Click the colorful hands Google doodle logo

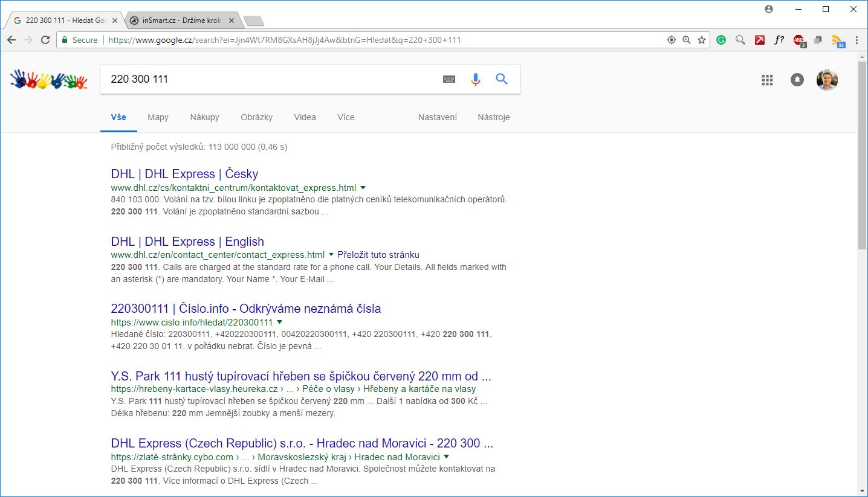click(49, 79)
